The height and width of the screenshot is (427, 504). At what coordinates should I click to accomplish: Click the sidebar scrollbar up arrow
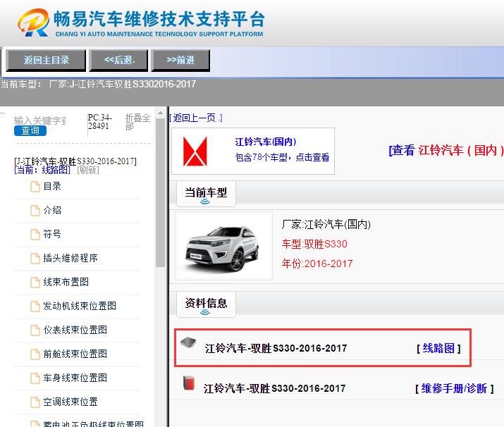[x=160, y=113]
